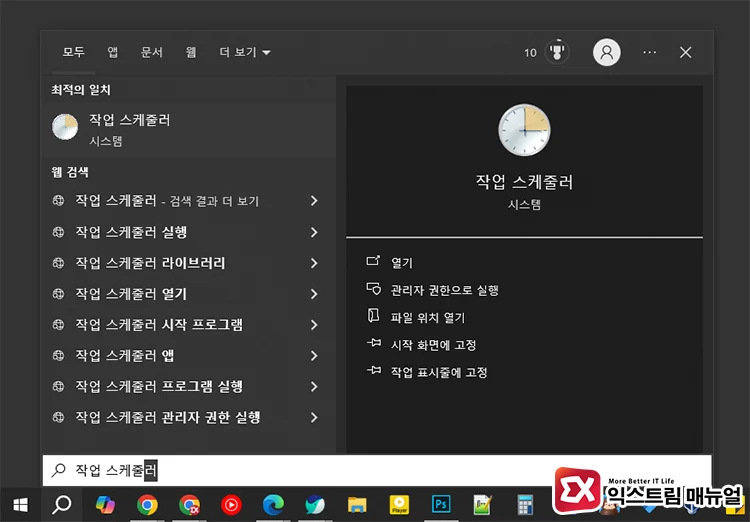Click the rewards medal icon next to 10
Viewport: 750px width, 522px height.
click(557, 52)
